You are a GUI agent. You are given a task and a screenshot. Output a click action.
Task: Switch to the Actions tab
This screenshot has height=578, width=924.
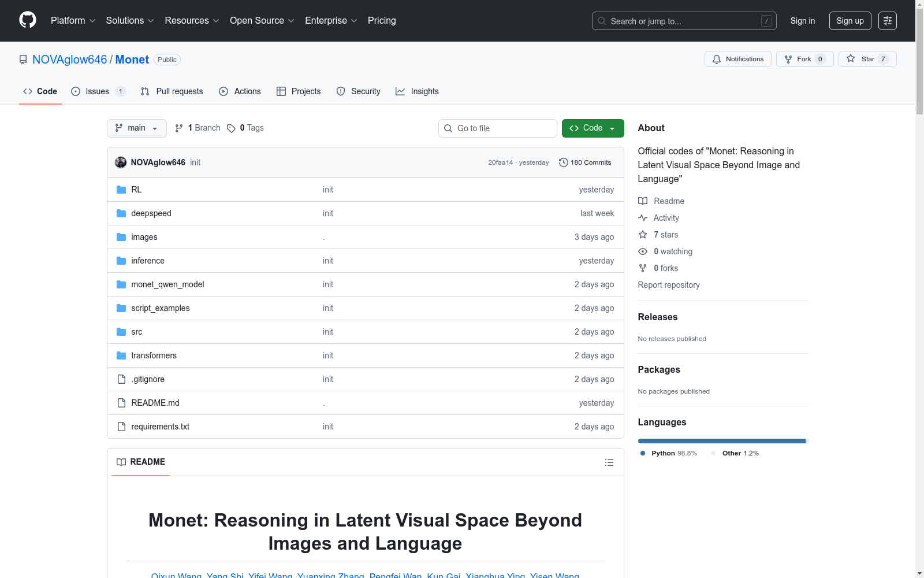pos(240,91)
